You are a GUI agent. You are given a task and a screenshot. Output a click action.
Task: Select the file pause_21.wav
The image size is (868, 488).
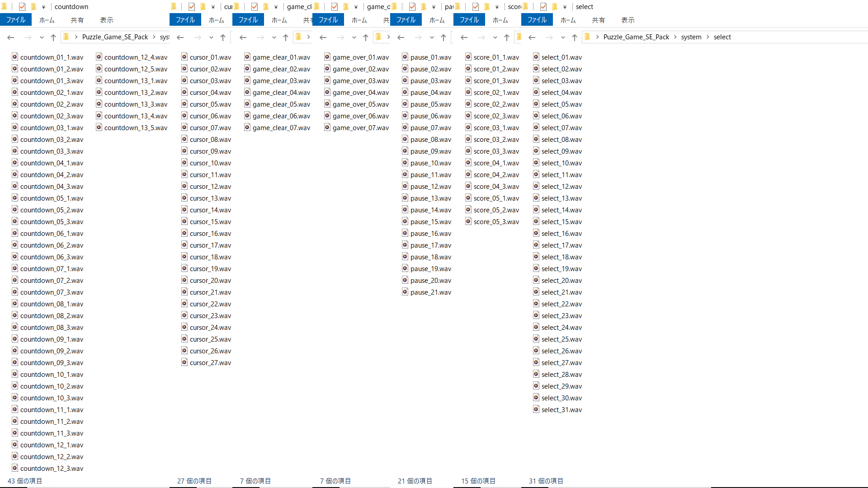coord(430,292)
